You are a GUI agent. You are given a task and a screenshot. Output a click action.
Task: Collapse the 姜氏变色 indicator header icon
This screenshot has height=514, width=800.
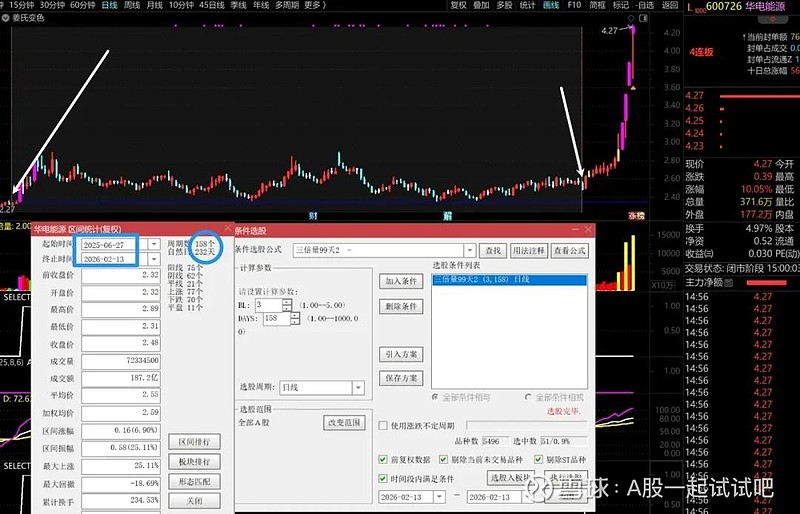[6, 18]
